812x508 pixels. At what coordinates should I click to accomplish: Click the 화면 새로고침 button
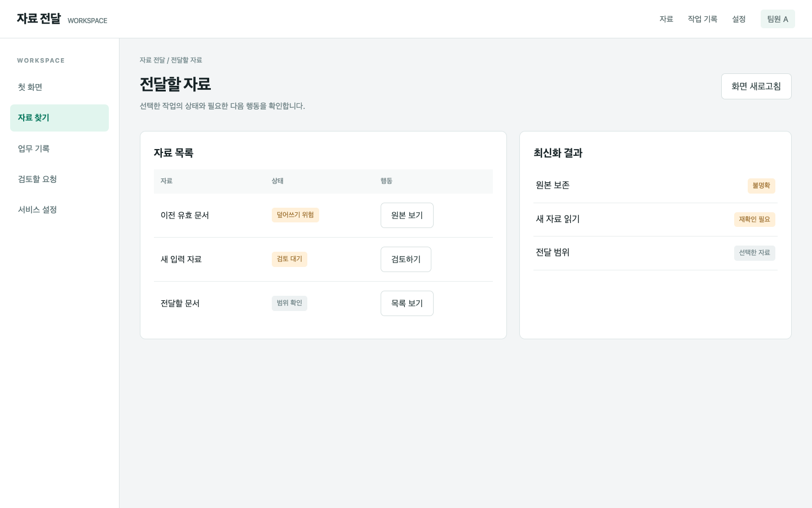click(x=756, y=86)
